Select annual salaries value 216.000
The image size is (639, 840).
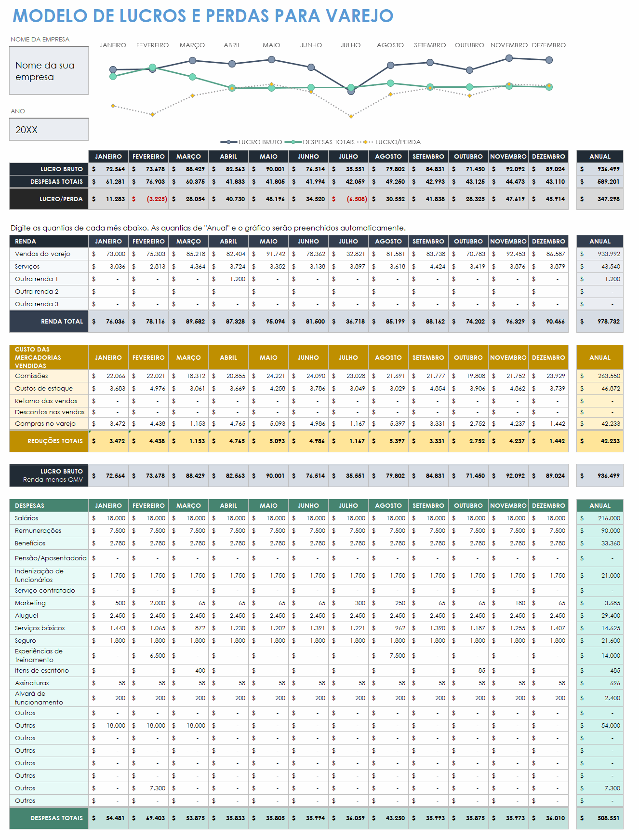[x=600, y=518]
